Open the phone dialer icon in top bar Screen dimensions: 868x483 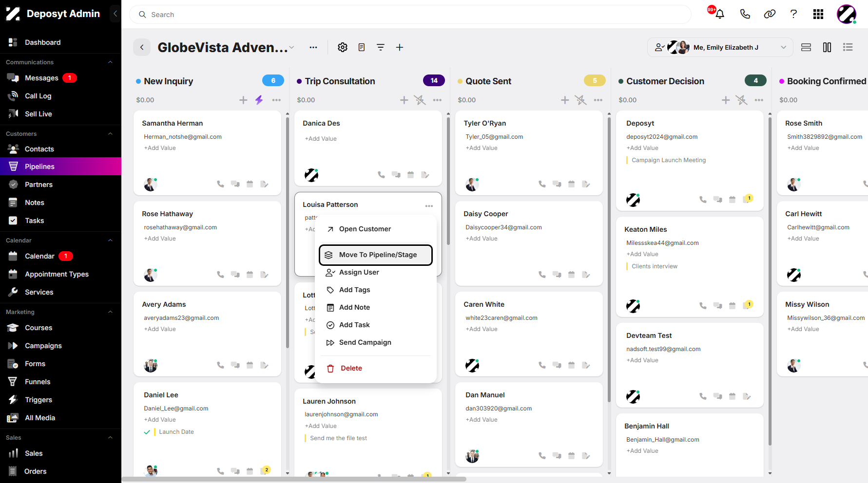745,14
